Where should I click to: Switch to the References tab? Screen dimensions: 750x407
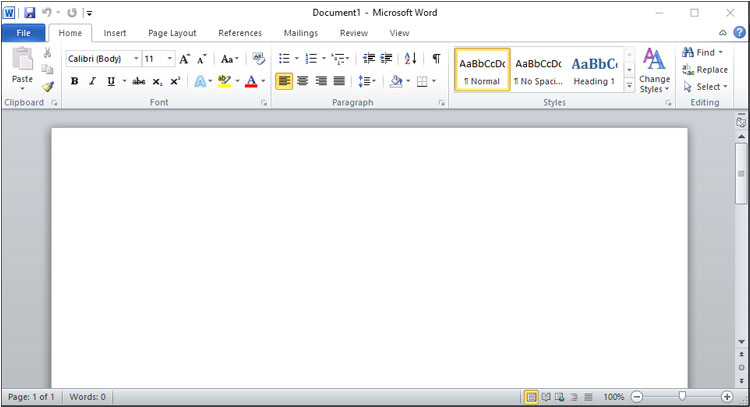(240, 33)
